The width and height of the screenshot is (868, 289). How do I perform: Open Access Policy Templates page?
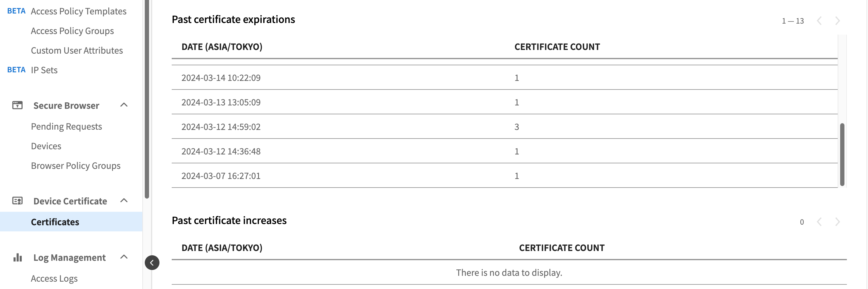pos(79,11)
